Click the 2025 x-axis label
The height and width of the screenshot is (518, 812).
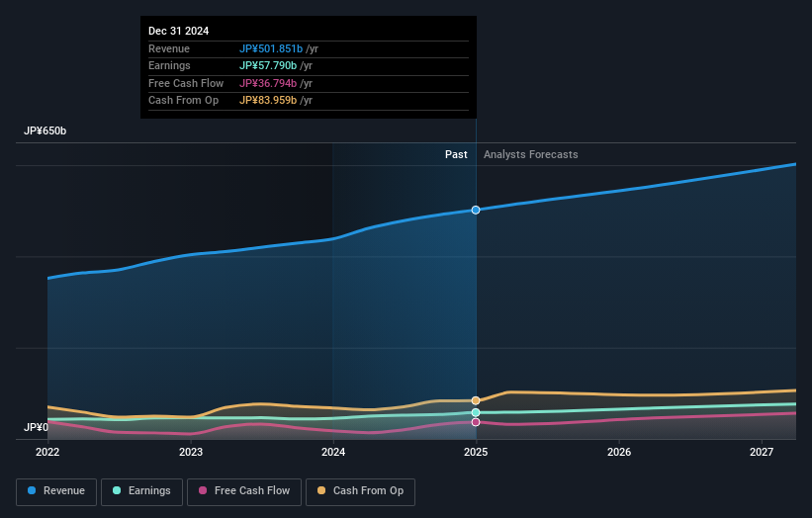coord(476,453)
